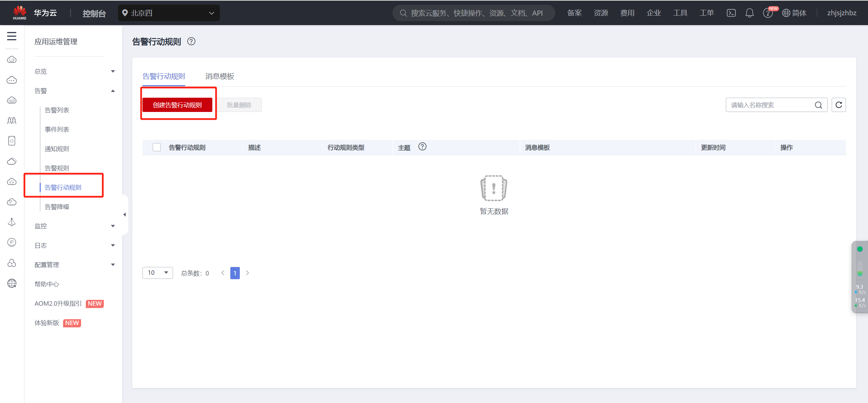Click the help icon beside 主题 column
This screenshot has width=868, height=403.
[x=422, y=147]
